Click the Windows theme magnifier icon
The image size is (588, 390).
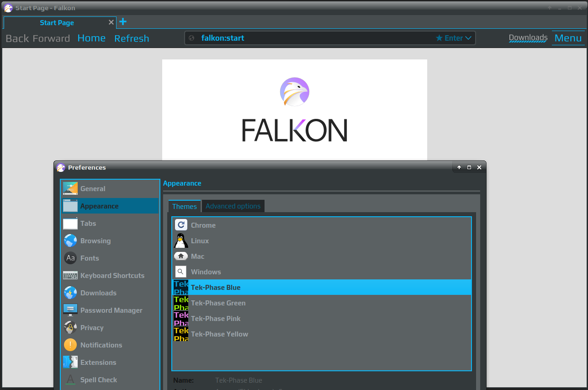pyautogui.click(x=181, y=272)
